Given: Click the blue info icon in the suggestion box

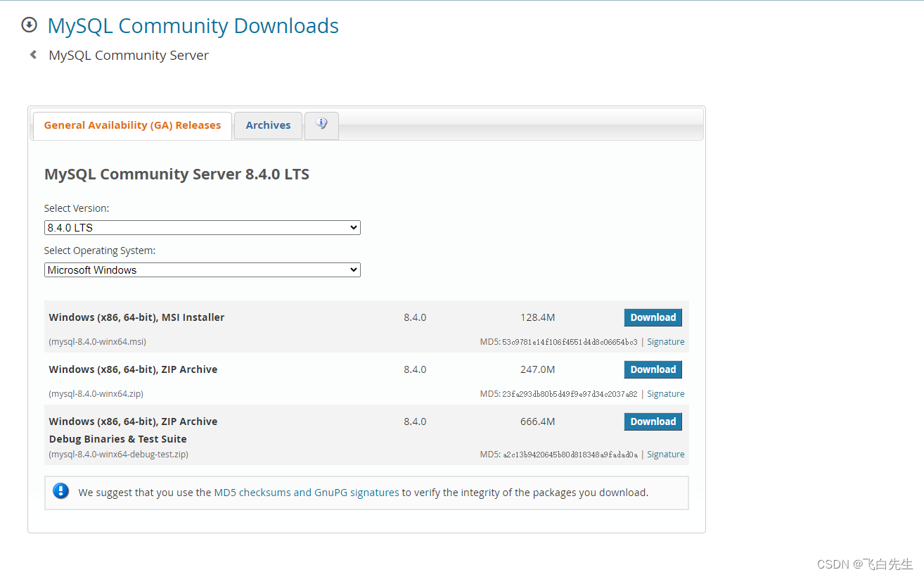Looking at the screenshot, I should pos(61,491).
